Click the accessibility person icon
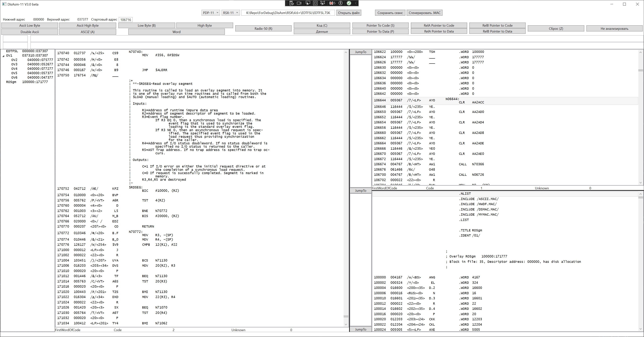The height and width of the screenshot is (337, 644). tap(340, 3)
